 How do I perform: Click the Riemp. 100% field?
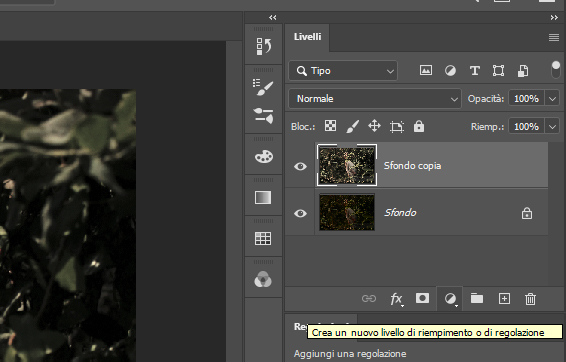pyautogui.click(x=526, y=127)
